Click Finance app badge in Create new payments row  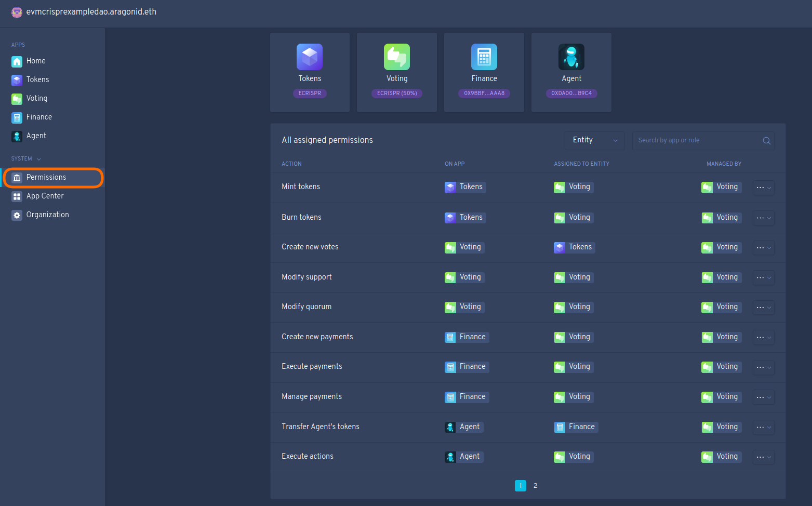[467, 337]
